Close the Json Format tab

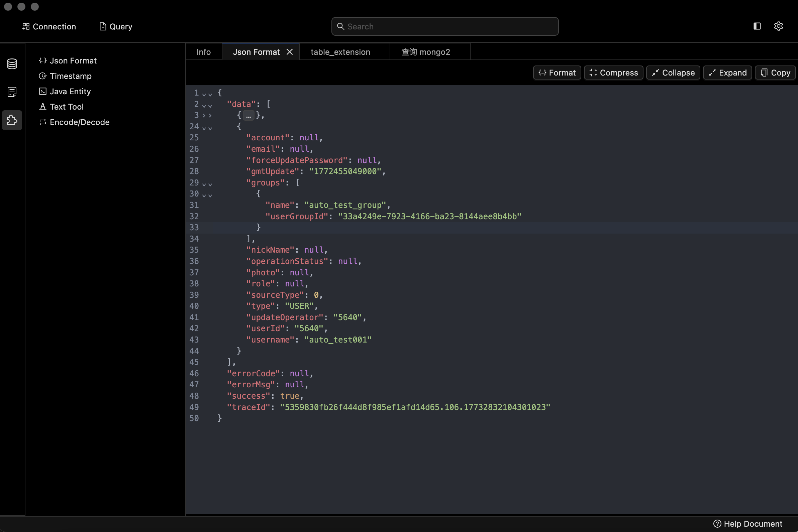[290, 51]
